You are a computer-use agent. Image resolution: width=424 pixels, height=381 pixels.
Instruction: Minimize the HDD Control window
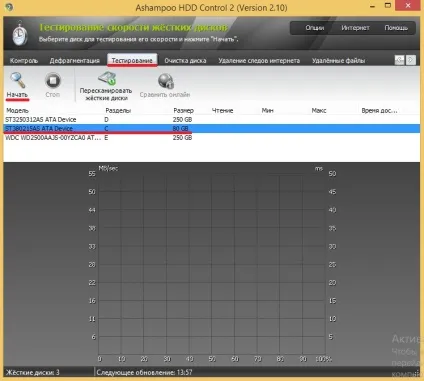373,7
